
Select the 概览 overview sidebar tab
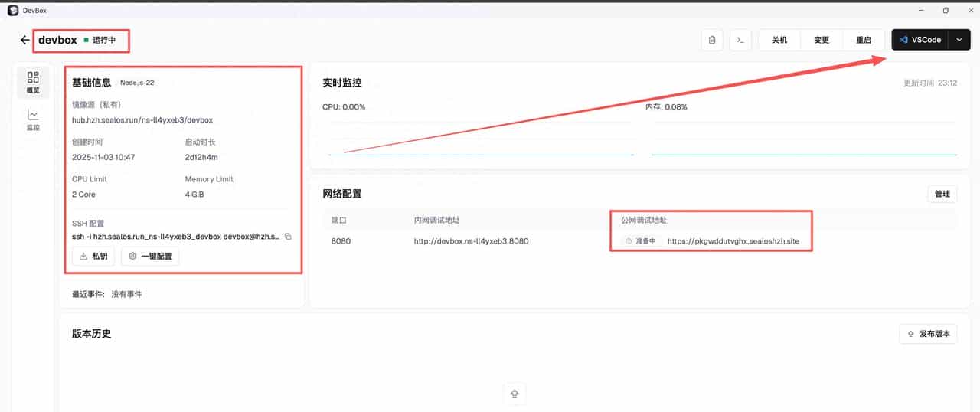33,82
